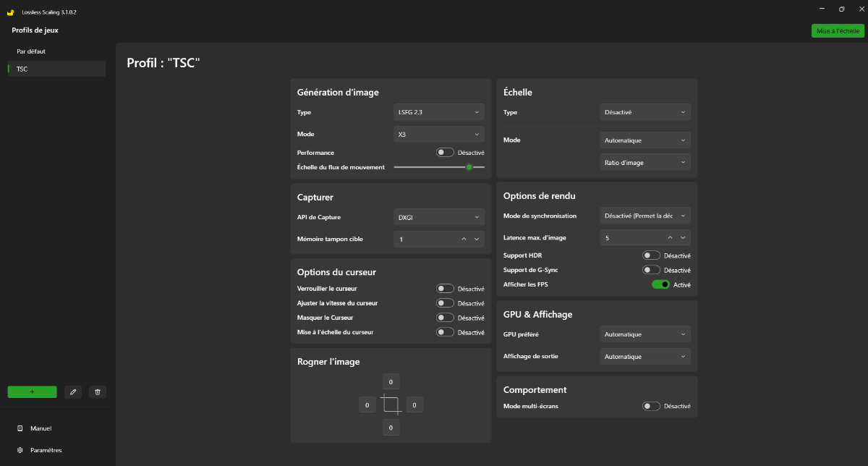Open the X3 mode dropdown
This screenshot has height=466, width=868.
439,134
